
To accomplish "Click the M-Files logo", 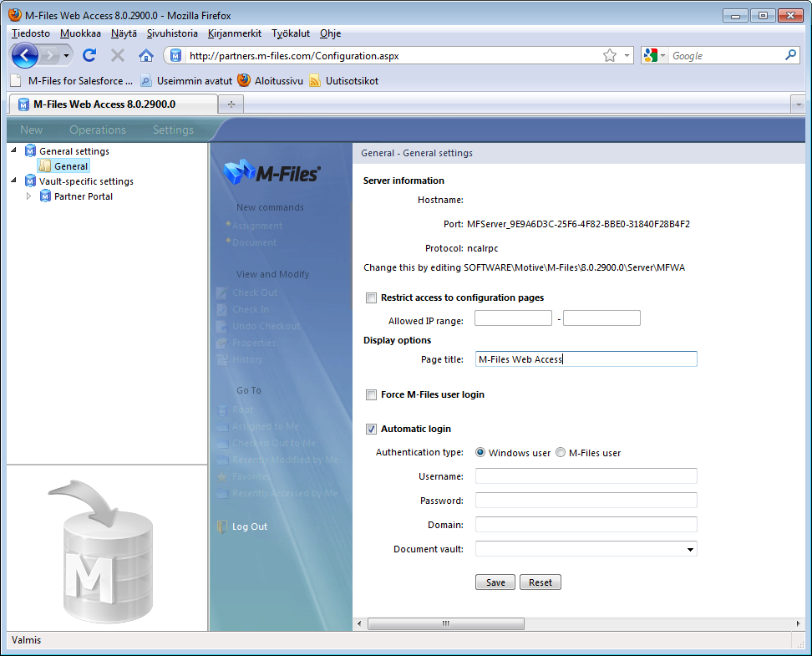I will (272, 172).
